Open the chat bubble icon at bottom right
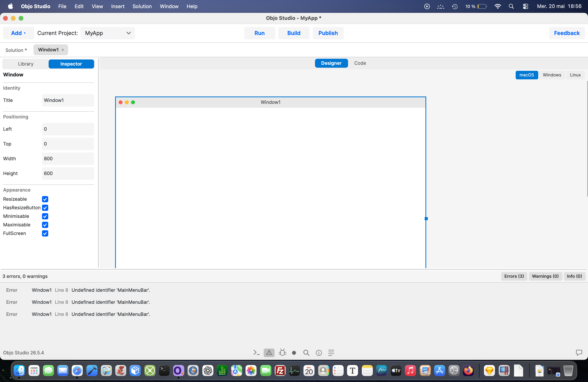The image size is (588, 382). coord(579,353)
